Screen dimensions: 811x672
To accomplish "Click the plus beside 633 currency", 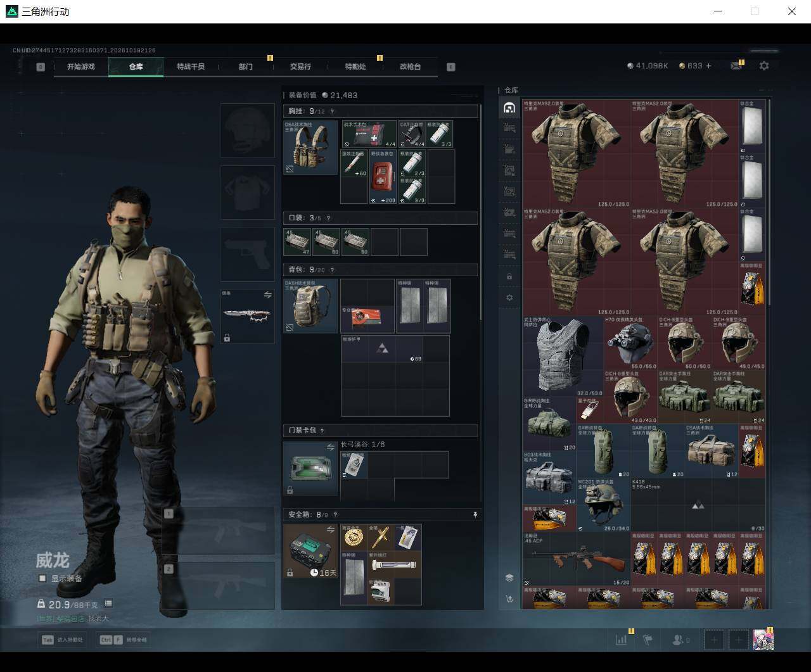I will [x=708, y=66].
